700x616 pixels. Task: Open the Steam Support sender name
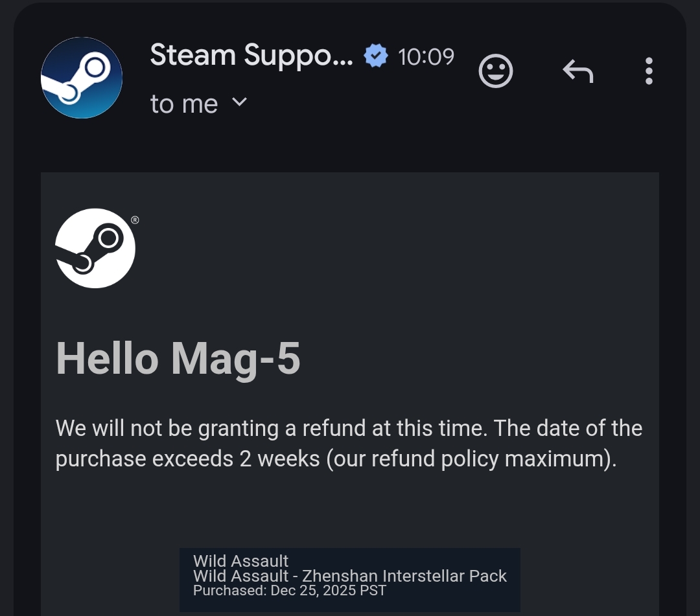(x=251, y=56)
